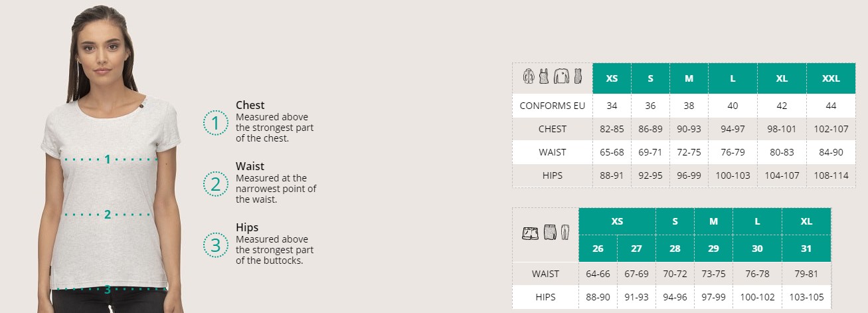Click the green XS header in bottoms table
The image size is (868, 313).
[617, 221]
